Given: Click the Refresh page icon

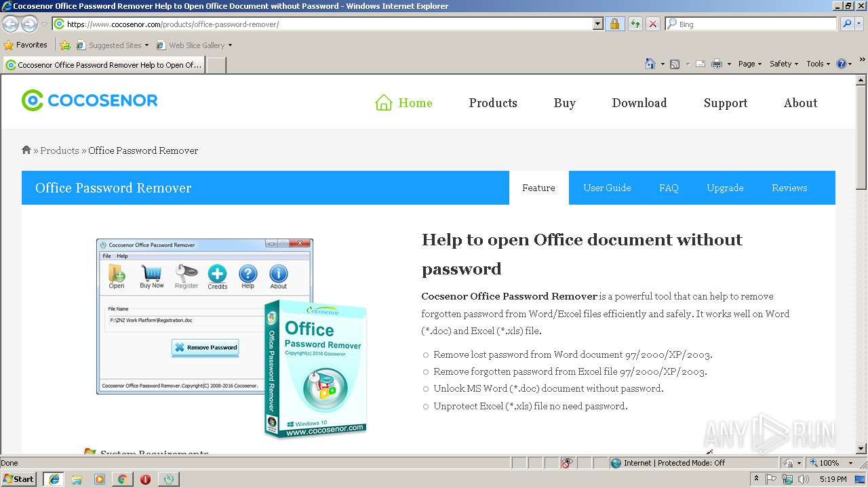Looking at the screenshot, I should [x=635, y=24].
